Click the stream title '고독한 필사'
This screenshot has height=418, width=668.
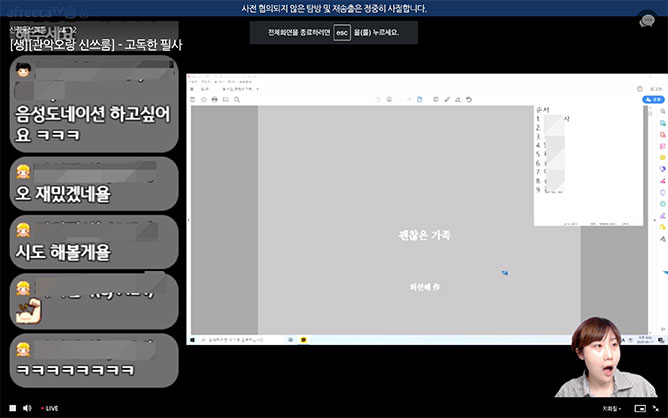click(x=153, y=44)
